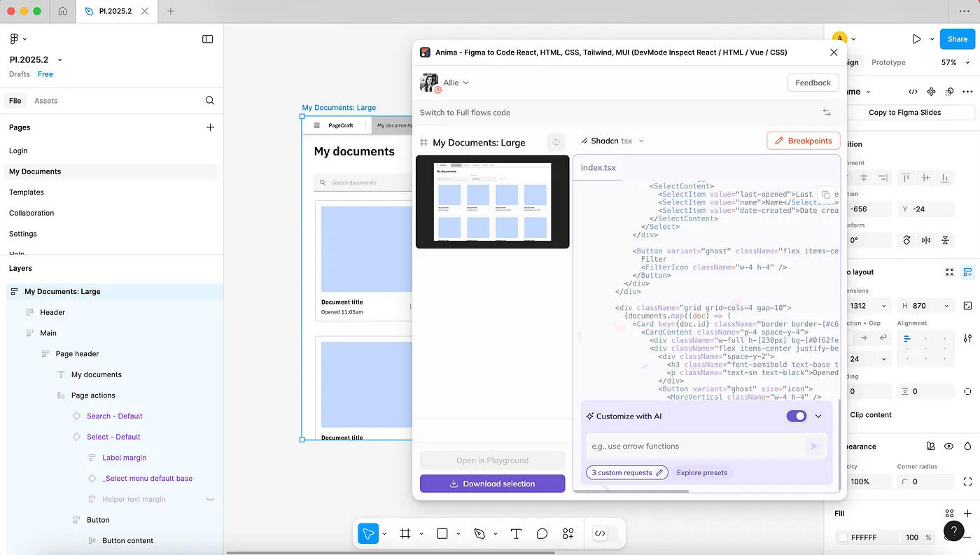980x555 pixels.
Task: Switch to the Assets tab
Action: pyautogui.click(x=45, y=100)
